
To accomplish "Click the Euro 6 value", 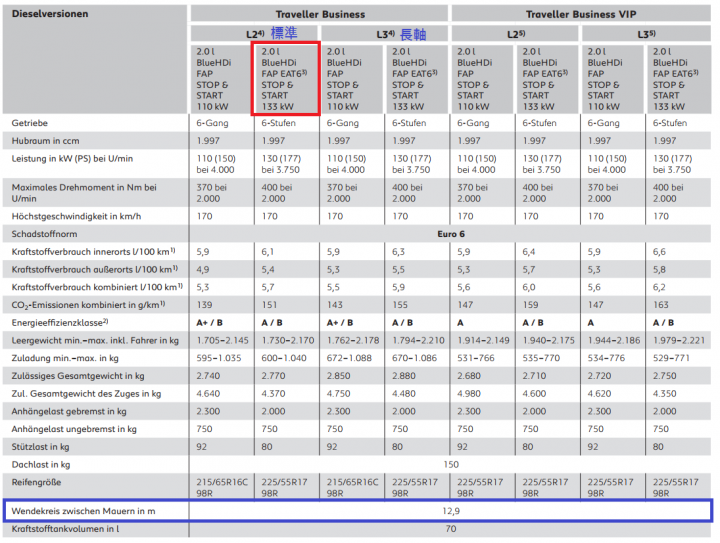I will [451, 234].
